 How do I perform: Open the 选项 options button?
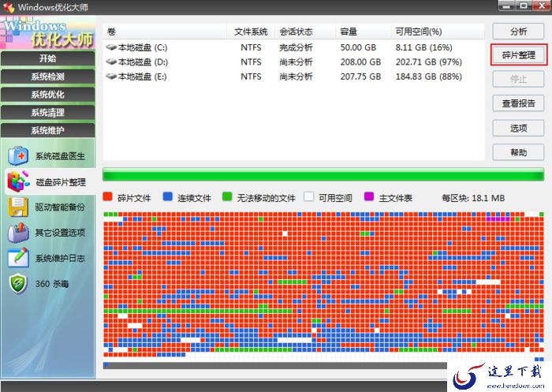point(518,129)
